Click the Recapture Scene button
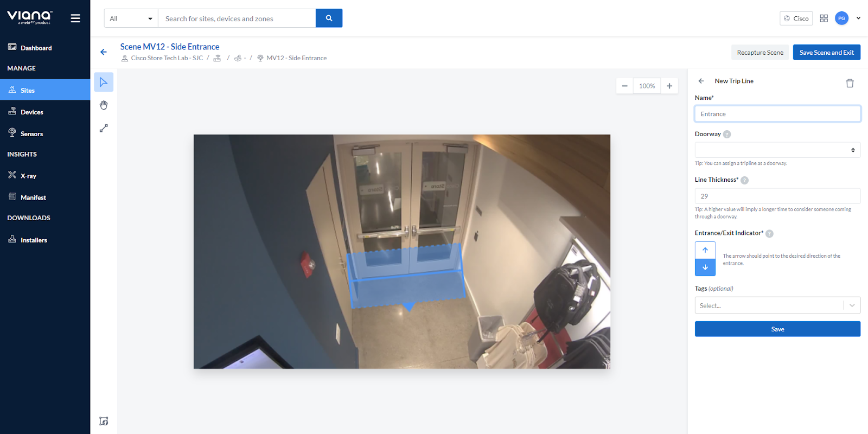The height and width of the screenshot is (434, 868). [x=759, y=53]
